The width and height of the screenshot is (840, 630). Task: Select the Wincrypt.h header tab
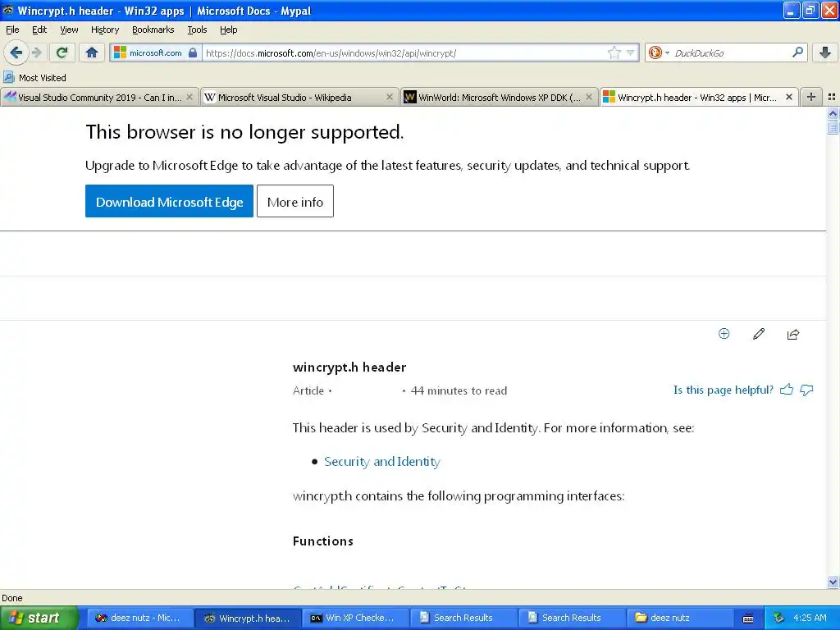point(699,97)
